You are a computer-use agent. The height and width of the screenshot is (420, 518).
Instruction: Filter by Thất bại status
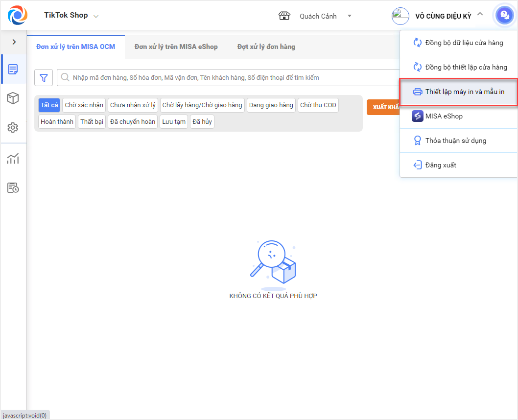(92, 121)
